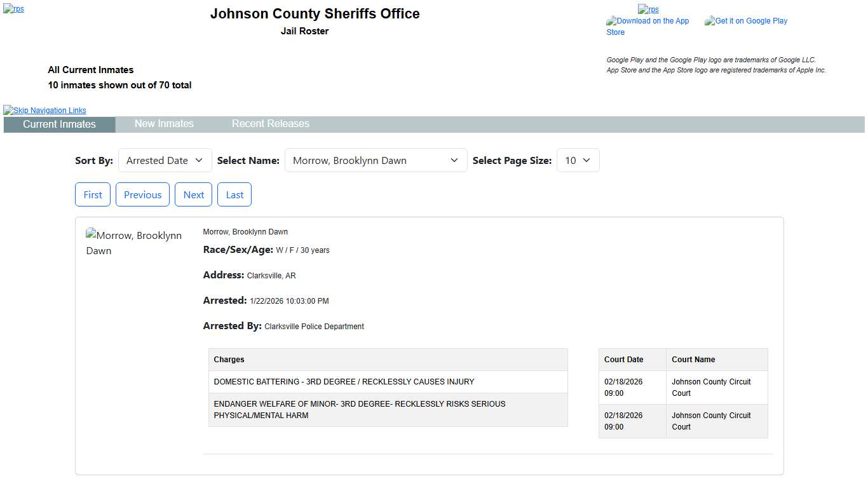
Task: Switch to the New Inmates tab
Action: click(164, 124)
